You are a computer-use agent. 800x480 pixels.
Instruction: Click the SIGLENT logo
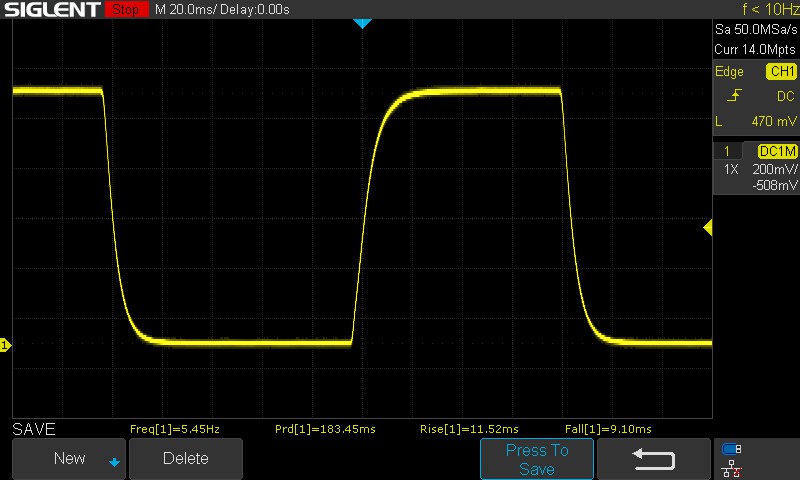pos(52,9)
